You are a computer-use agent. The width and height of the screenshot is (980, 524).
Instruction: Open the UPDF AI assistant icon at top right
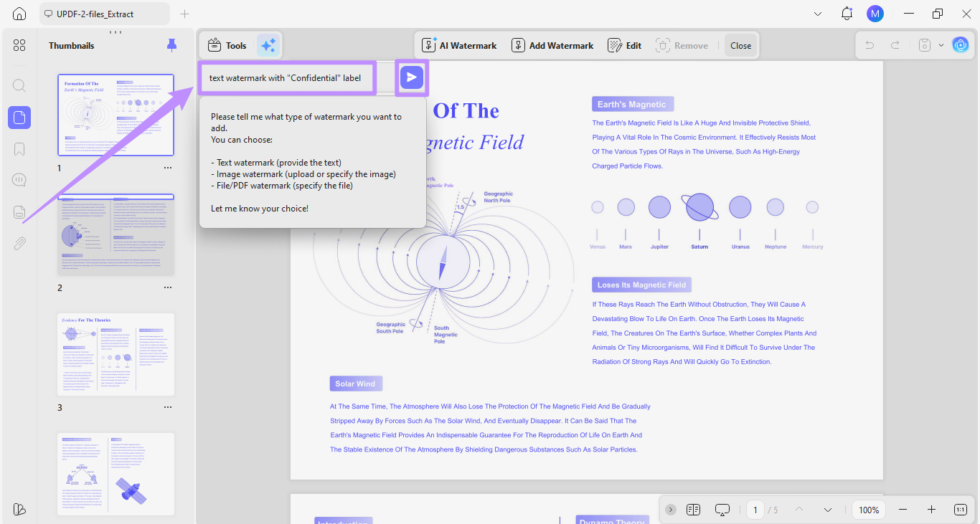(960, 45)
